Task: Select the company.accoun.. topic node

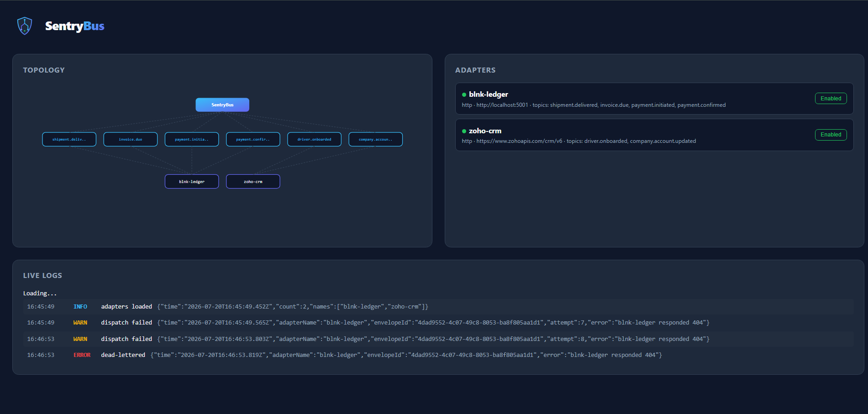Action: click(x=376, y=139)
